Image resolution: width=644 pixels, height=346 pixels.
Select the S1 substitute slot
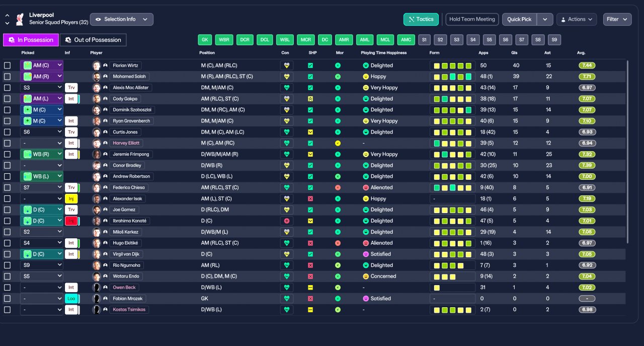[424, 40]
